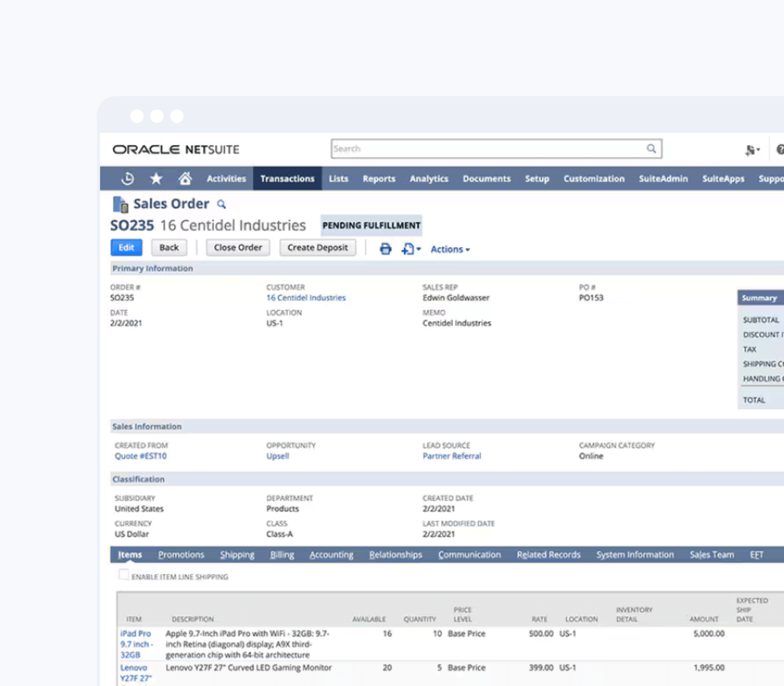The image size is (784, 686).
Task: Open the Analytics menu
Action: (x=429, y=178)
